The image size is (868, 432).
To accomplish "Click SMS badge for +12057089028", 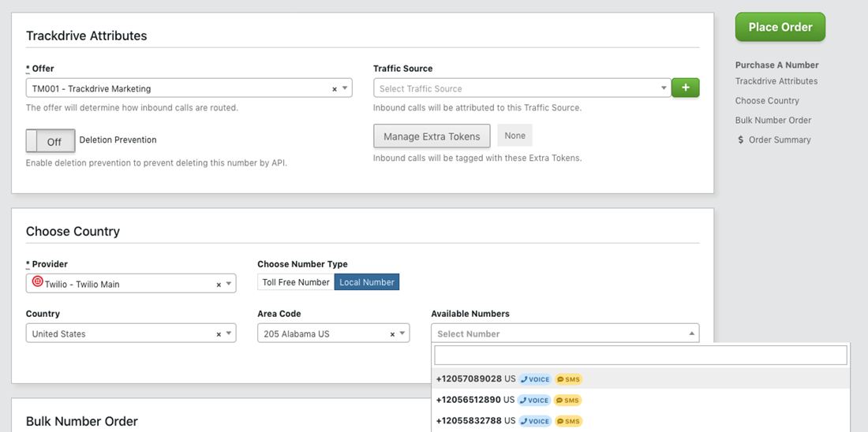I will [568, 379].
